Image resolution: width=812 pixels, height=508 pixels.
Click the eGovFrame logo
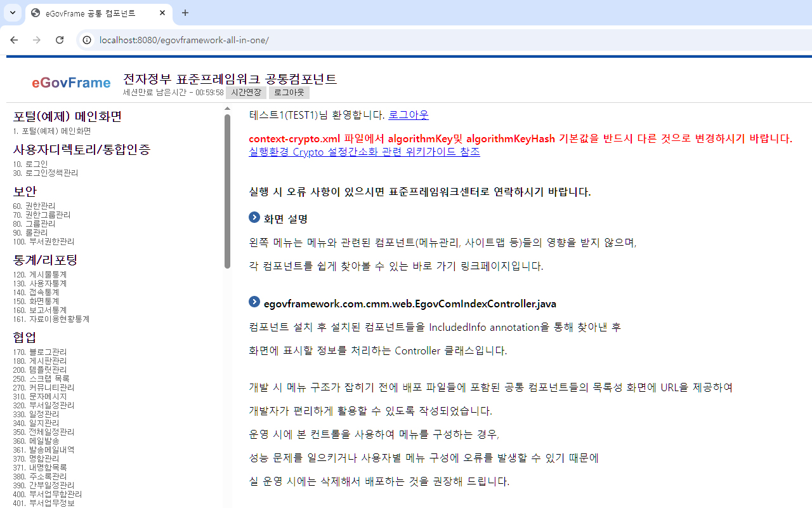point(71,83)
